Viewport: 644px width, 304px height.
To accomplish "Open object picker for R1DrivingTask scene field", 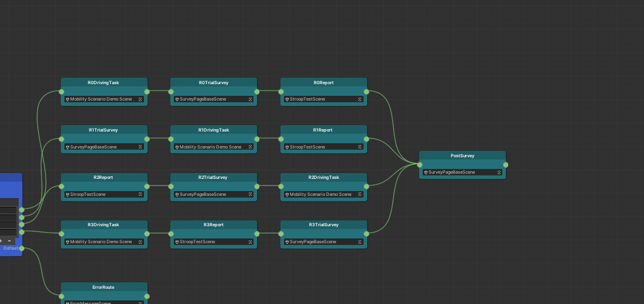I will click(x=250, y=147).
